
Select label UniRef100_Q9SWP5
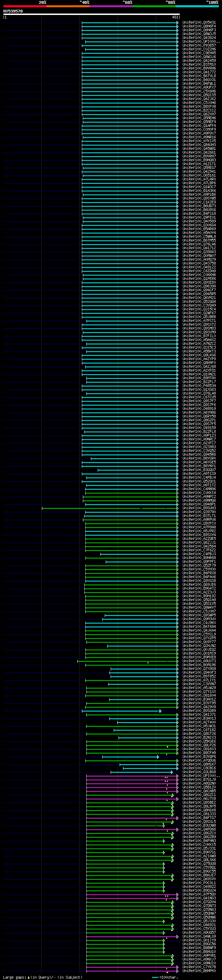point(199,615)
